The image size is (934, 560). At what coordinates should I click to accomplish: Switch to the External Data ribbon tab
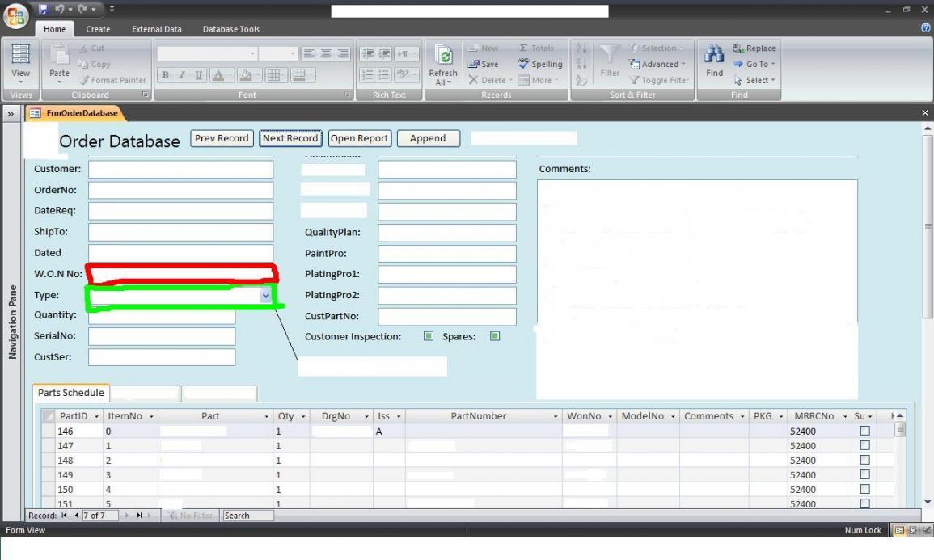pos(157,29)
